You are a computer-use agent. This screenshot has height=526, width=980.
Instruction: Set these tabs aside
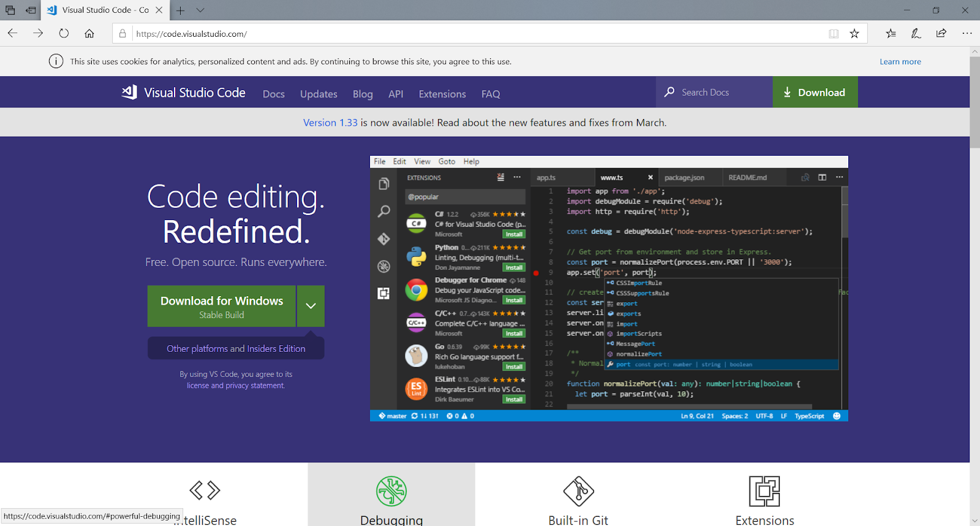(31, 10)
